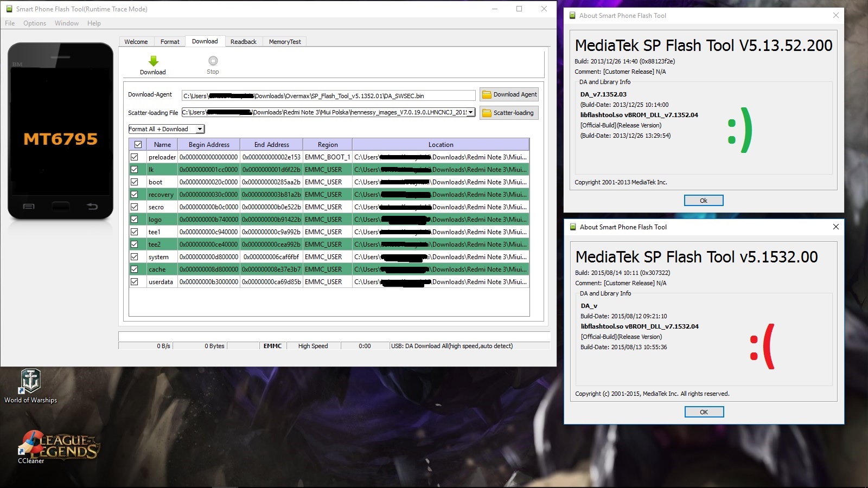Expand the Format All + Download dropdown
This screenshot has height=488, width=868.
pyautogui.click(x=200, y=129)
